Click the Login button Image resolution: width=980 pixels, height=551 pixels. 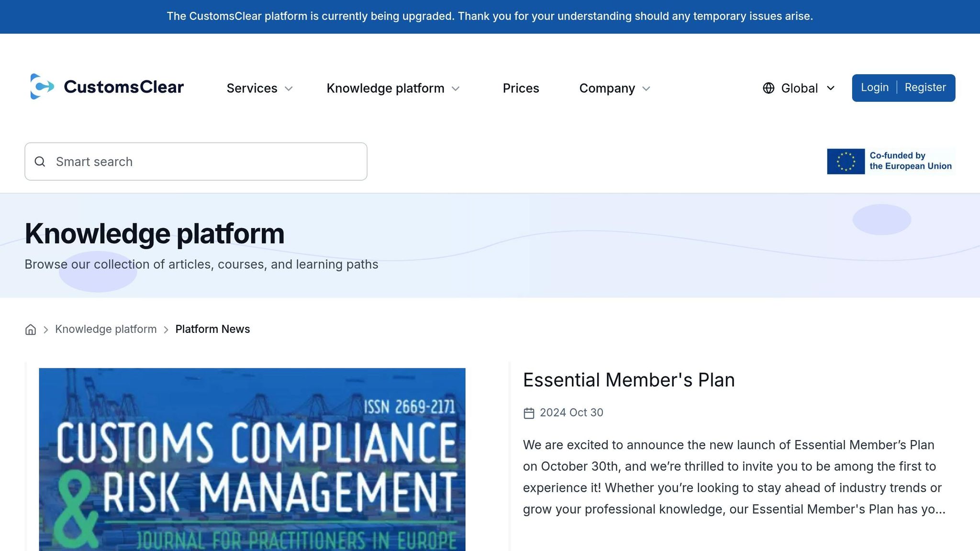pyautogui.click(x=874, y=88)
